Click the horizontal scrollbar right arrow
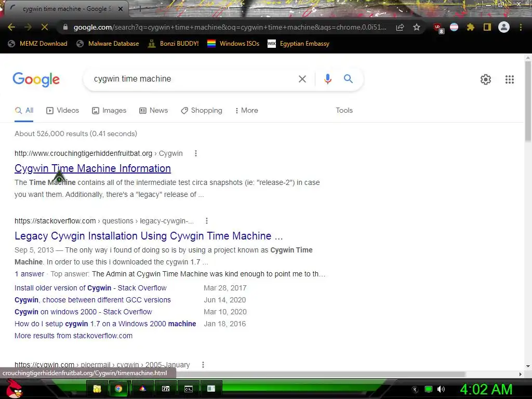The image size is (532, 399). click(521, 374)
